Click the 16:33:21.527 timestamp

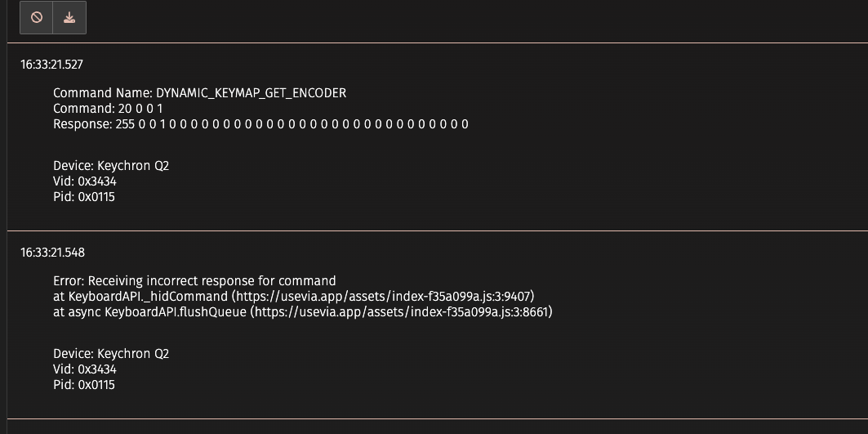tap(52, 65)
